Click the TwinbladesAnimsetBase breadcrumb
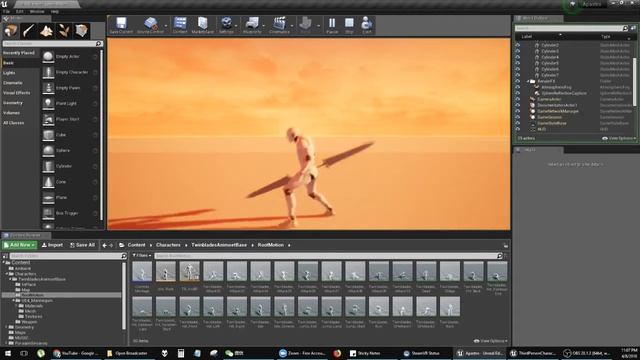This screenshot has width=640, height=360. tap(219, 245)
